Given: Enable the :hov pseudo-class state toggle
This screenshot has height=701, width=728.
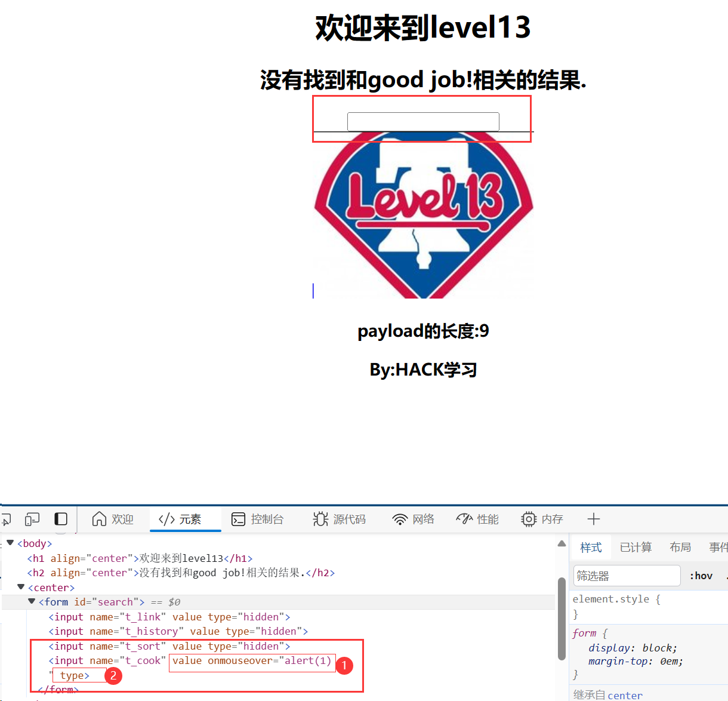Looking at the screenshot, I should (701, 575).
